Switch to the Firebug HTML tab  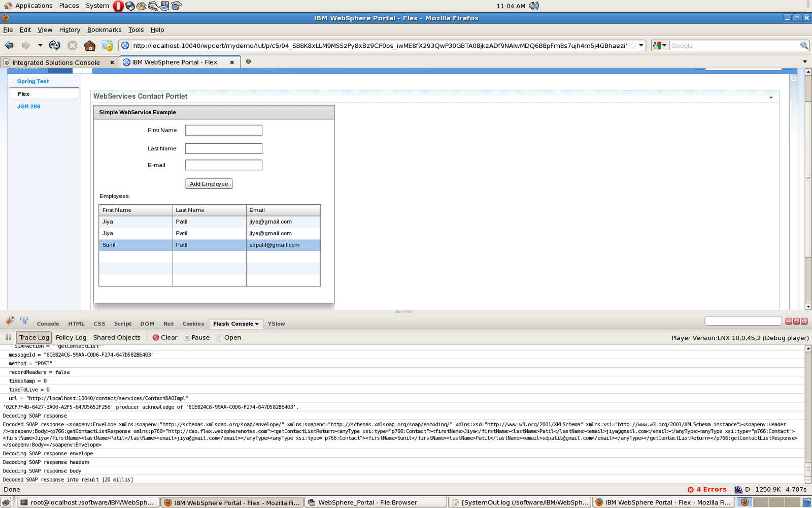[x=76, y=324]
